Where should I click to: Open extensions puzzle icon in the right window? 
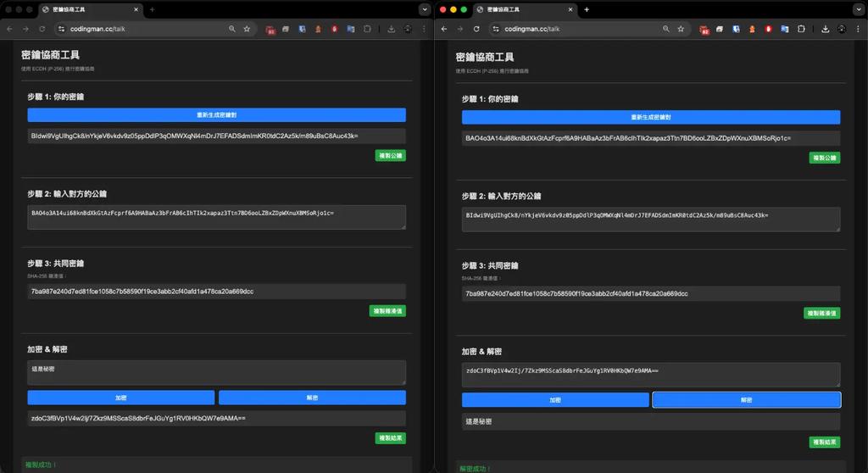[801, 29]
